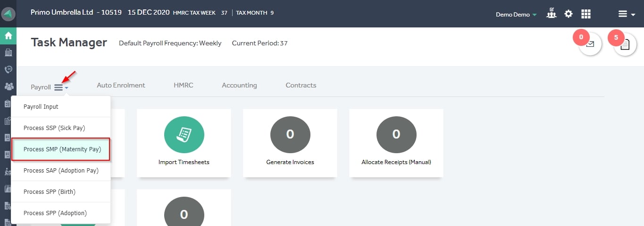Expand the Demo Demo user dropdown

(516, 15)
